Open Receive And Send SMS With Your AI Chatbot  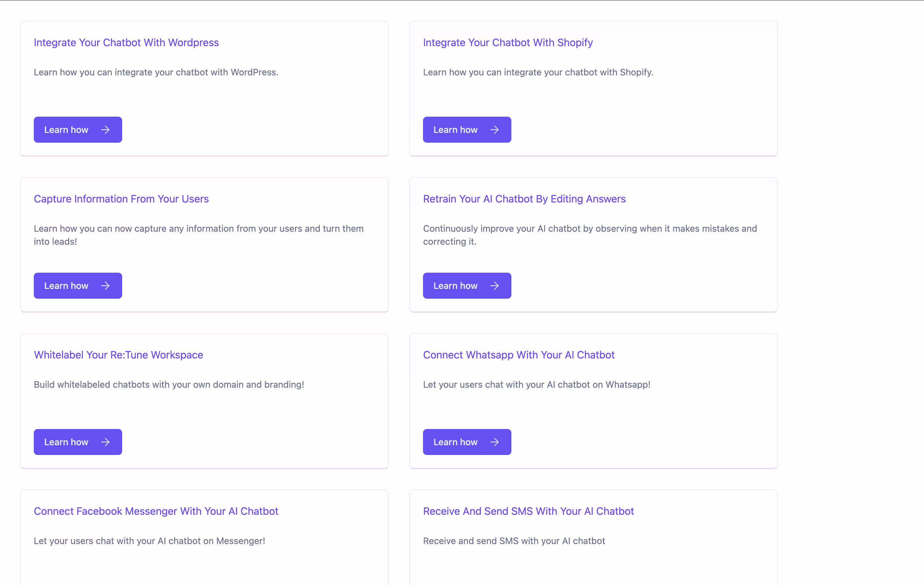[528, 511]
